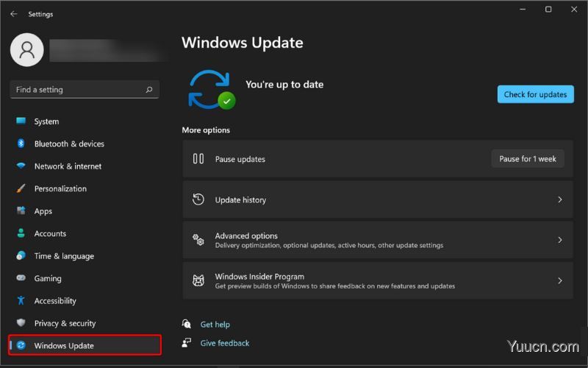Click the Find a setting search box
Image resolution: width=588 pixels, height=368 pixels.
85,89
